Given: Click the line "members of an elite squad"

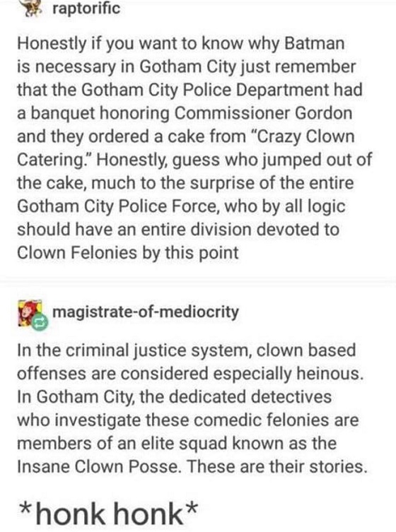Looking at the screenshot, I should click(x=177, y=444).
